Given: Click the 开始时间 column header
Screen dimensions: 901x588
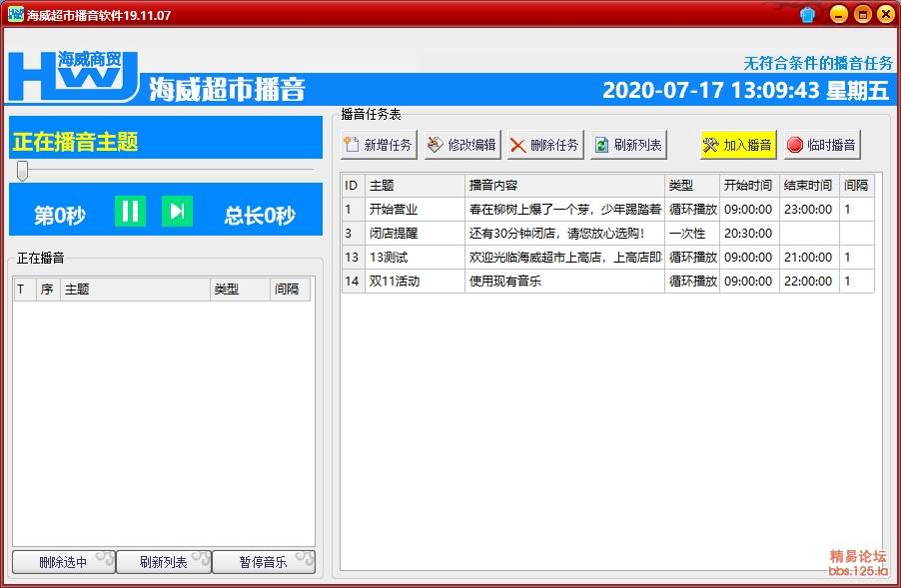Looking at the screenshot, I should [x=749, y=186].
